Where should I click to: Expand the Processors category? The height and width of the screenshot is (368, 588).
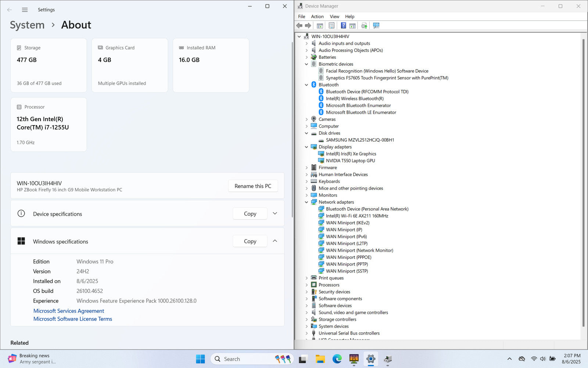(x=306, y=285)
